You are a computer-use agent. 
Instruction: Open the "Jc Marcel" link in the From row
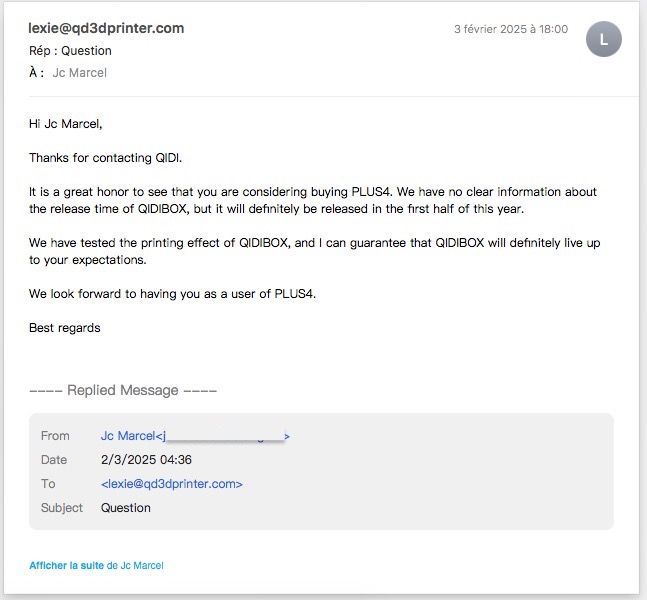point(128,436)
